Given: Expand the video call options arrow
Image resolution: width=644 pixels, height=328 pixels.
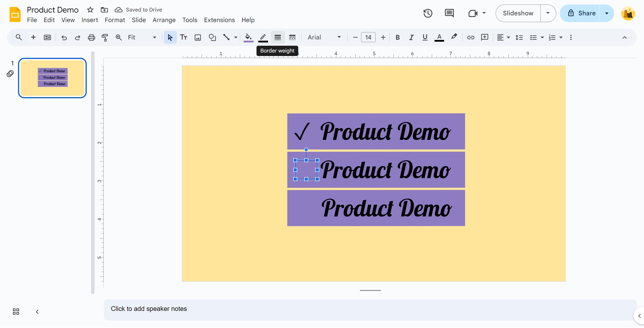Looking at the screenshot, I should (484, 13).
